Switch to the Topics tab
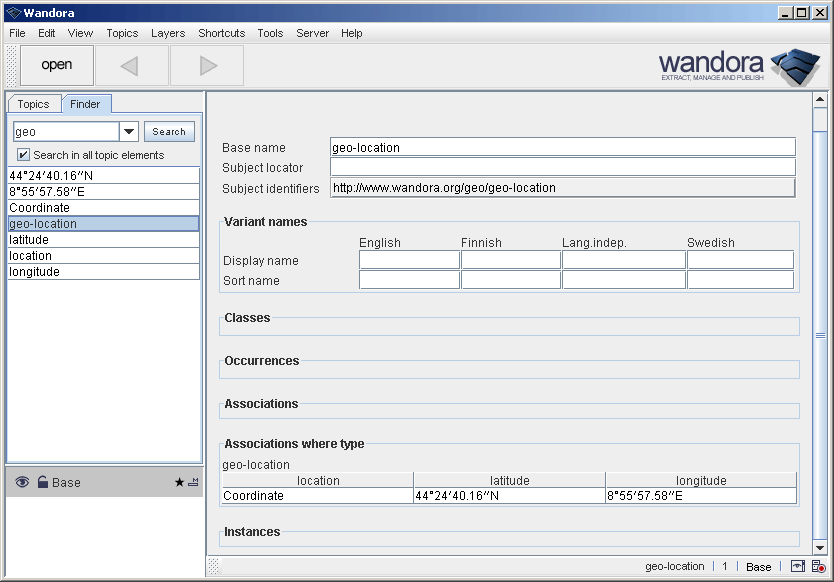The image size is (834, 582). (x=34, y=104)
